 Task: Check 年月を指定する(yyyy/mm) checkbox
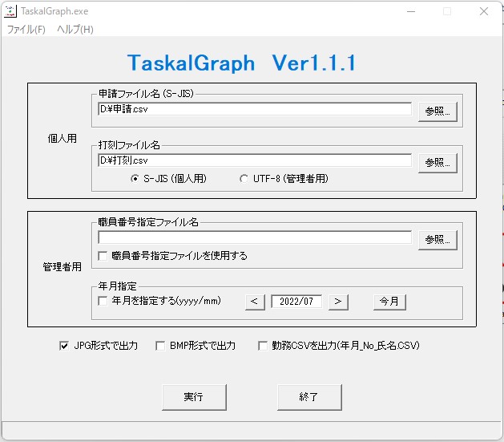pyautogui.click(x=103, y=301)
